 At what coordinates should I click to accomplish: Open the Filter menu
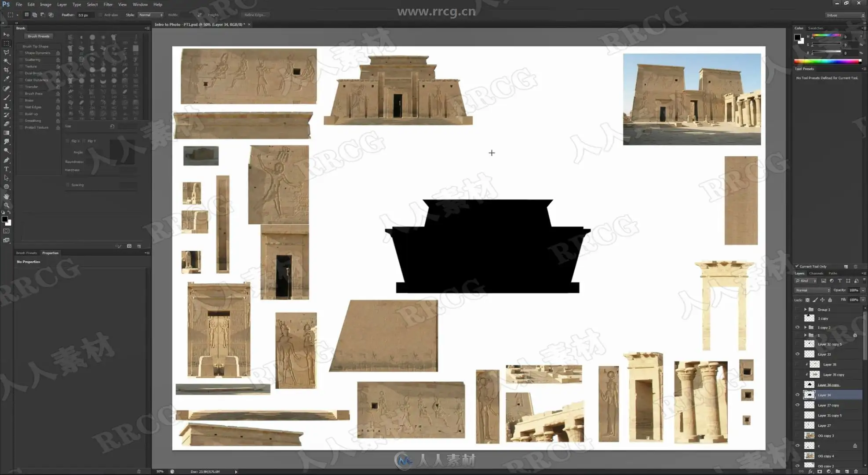[x=108, y=4]
